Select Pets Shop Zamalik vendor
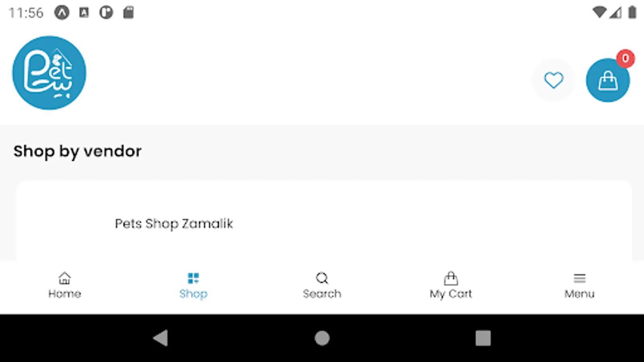This screenshot has width=644, height=362. pyautogui.click(x=174, y=224)
